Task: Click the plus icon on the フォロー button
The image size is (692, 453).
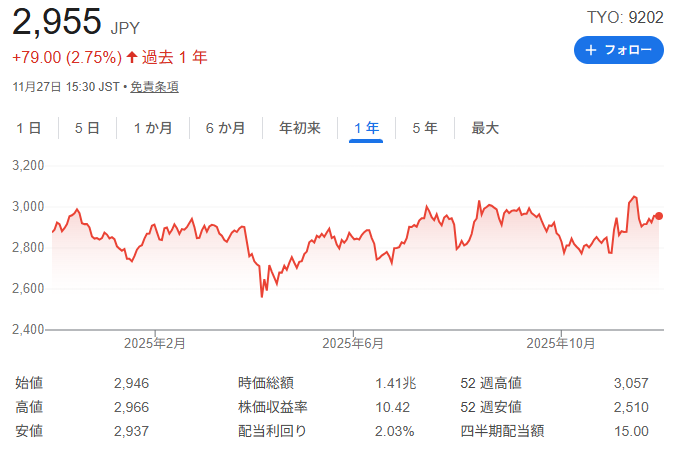Action: (x=591, y=50)
